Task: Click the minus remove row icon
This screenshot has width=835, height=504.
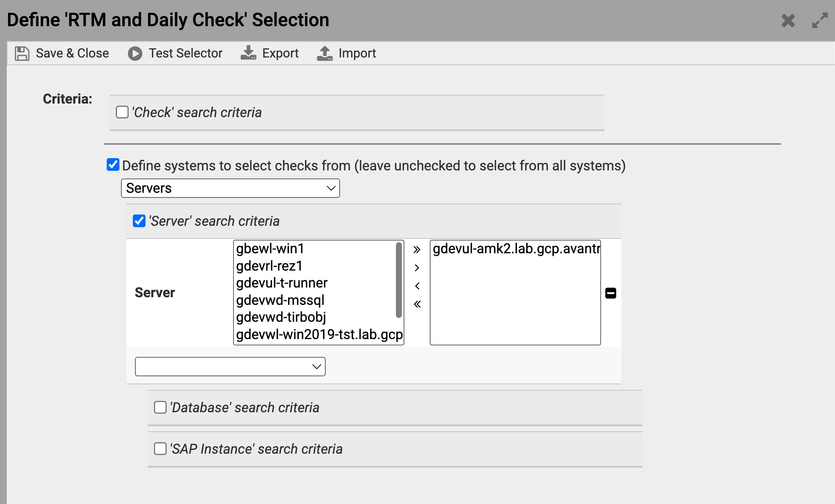Action: 611,292
